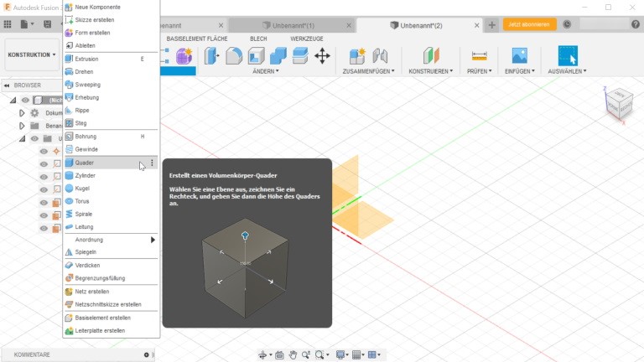This screenshot has height=362, width=644.
Task: Open the KONSTRUKTION workspace dropdown
Action: click(32, 54)
